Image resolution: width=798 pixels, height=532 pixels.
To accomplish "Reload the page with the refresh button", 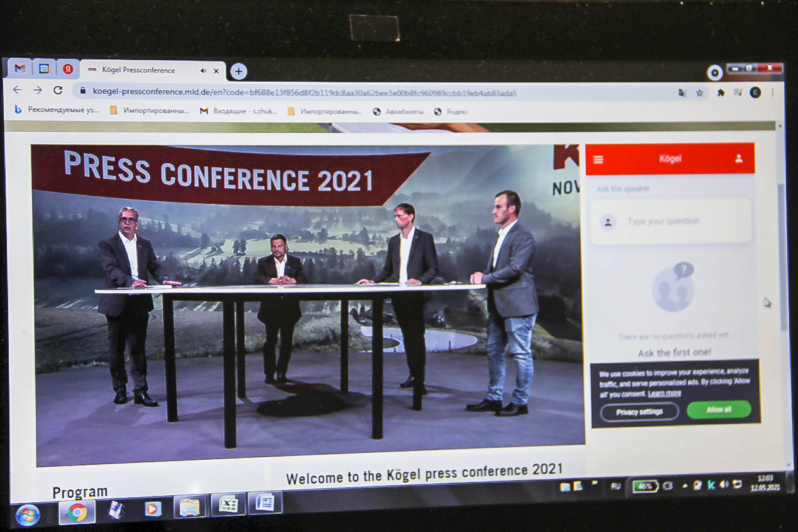I will click(58, 91).
